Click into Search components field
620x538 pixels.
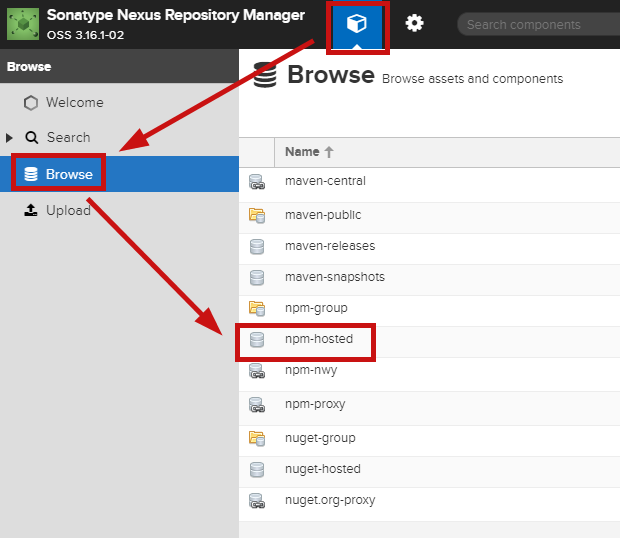(538, 25)
